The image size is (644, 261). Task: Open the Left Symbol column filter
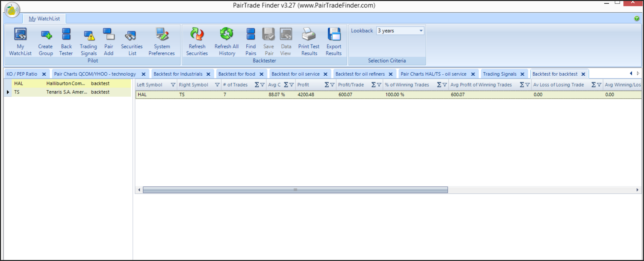pyautogui.click(x=173, y=85)
